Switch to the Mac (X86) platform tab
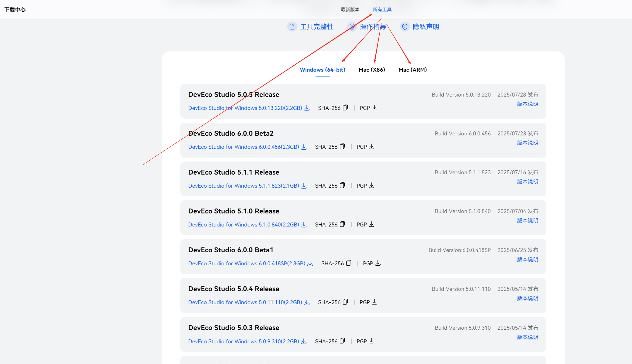Image resolution: width=632 pixels, height=364 pixels. coord(372,70)
